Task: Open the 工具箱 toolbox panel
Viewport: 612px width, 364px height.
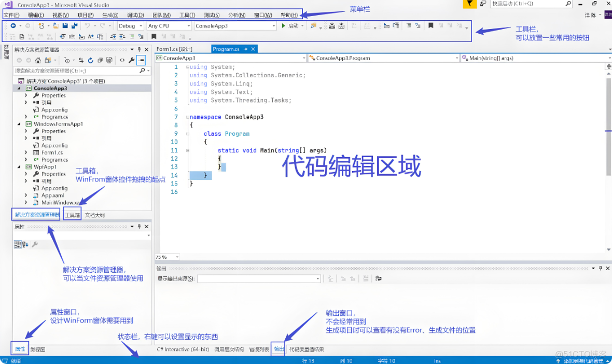Action: tap(72, 214)
